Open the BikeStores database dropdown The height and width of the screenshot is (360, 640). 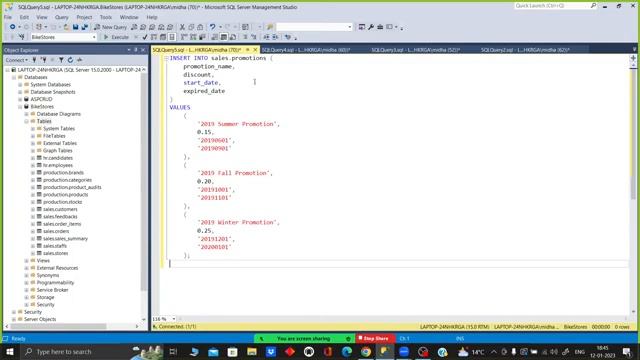(94, 37)
